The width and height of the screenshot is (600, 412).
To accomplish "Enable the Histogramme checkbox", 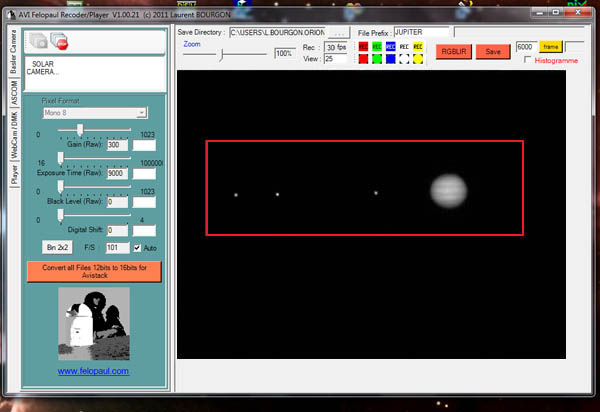I will [527, 61].
